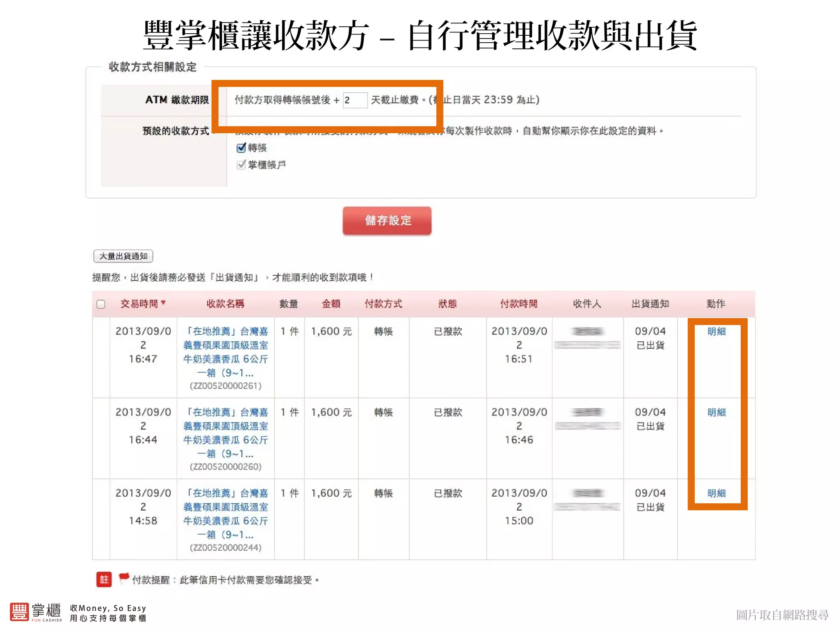Open product link in 14:58 transaction row

pos(226,514)
